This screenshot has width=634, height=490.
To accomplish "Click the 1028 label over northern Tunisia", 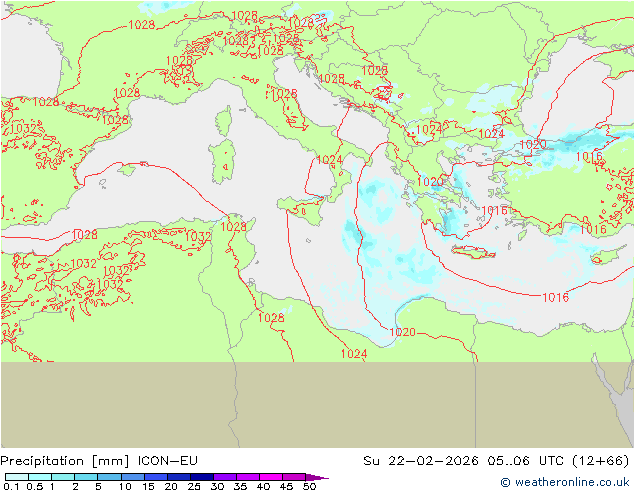I will click(x=234, y=227).
